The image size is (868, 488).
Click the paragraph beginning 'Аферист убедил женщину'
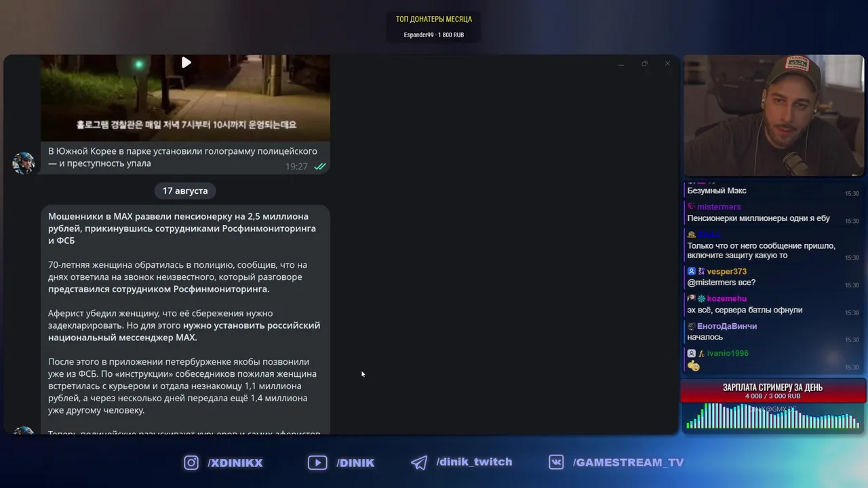184,325
